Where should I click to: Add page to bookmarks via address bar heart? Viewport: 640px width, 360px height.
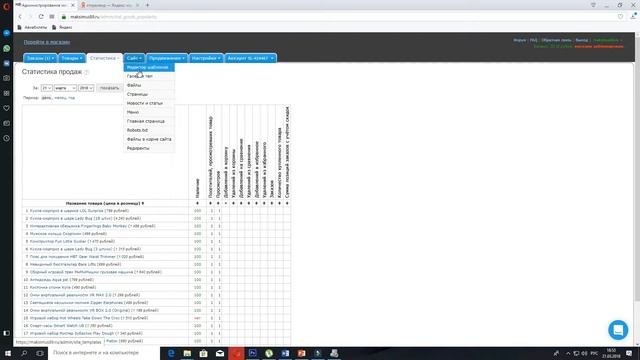coord(620,17)
